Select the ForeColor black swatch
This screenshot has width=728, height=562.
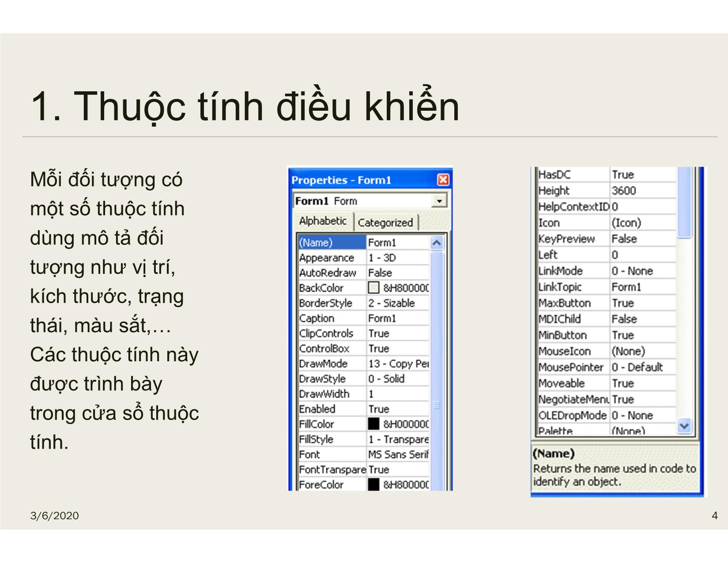373,484
